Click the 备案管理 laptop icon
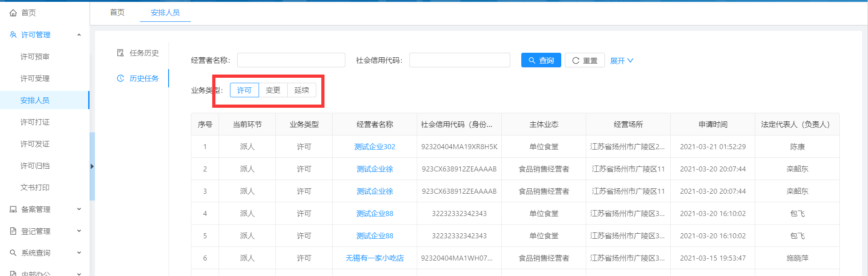 (13, 209)
